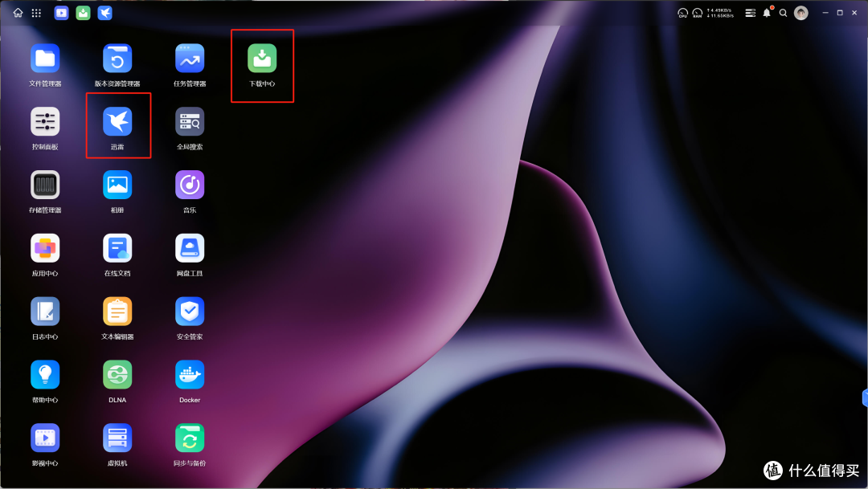The width and height of the screenshot is (868, 489).
Task: Maximize the NAS client window
Action: pyautogui.click(x=840, y=13)
